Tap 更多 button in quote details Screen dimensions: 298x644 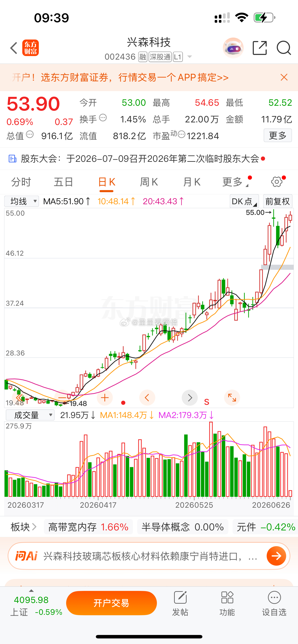click(x=278, y=135)
